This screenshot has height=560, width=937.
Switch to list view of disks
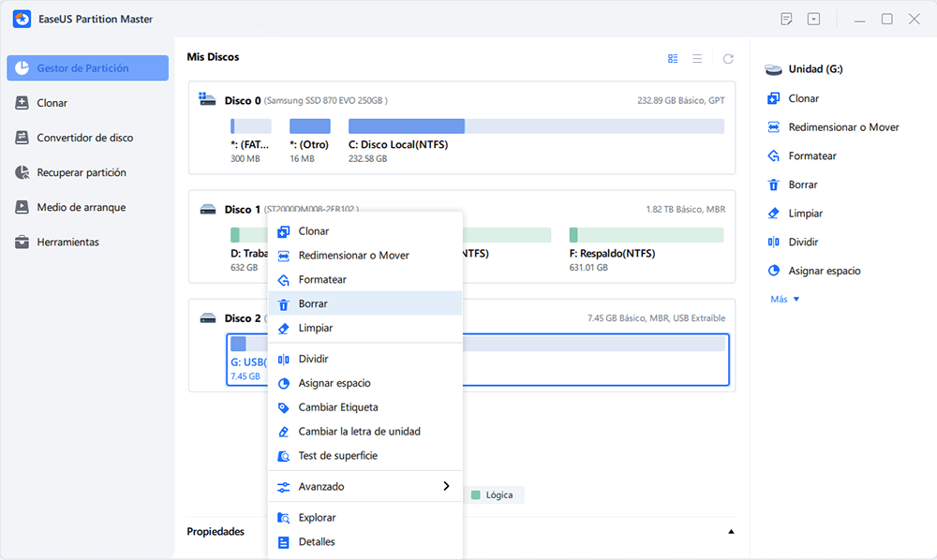pos(697,58)
